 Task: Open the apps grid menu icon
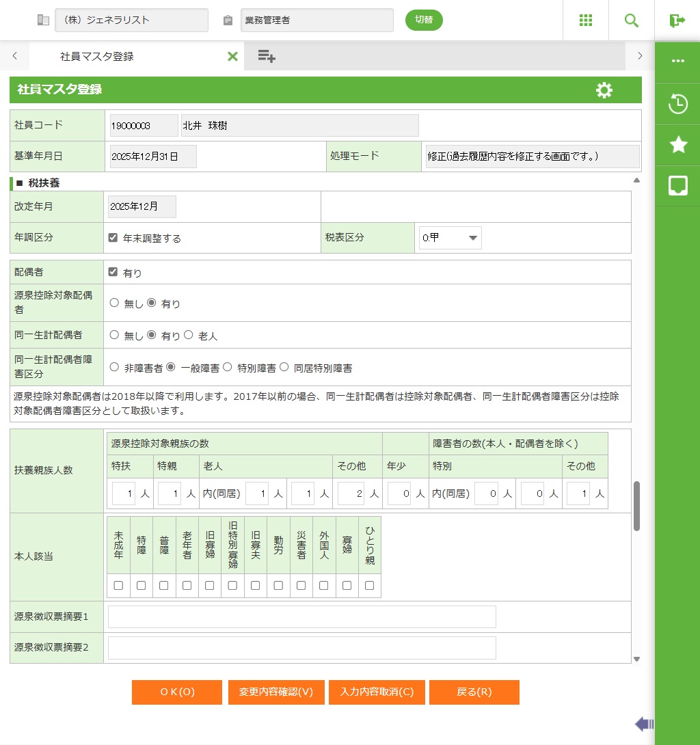point(586,21)
